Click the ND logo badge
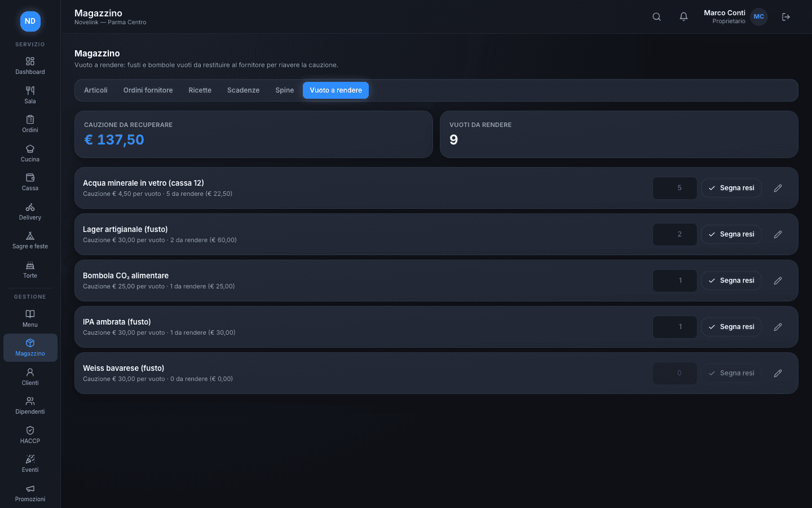Viewport: 812px width, 508px height. coord(30,21)
